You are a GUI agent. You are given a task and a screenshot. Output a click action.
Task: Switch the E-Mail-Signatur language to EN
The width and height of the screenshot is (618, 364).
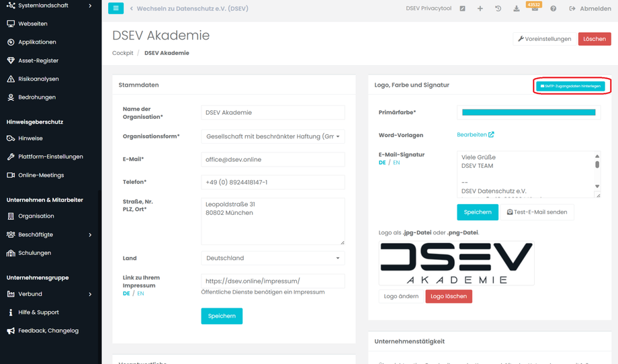[x=396, y=163]
